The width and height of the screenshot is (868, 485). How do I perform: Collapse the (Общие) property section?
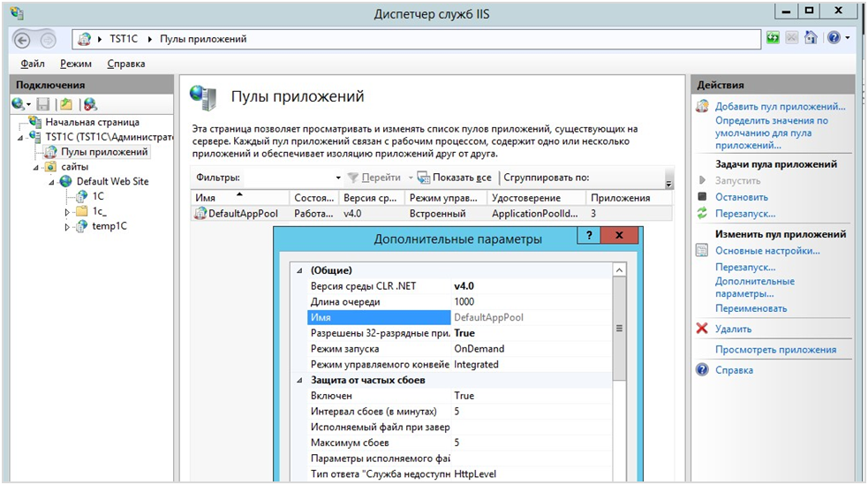[298, 270]
